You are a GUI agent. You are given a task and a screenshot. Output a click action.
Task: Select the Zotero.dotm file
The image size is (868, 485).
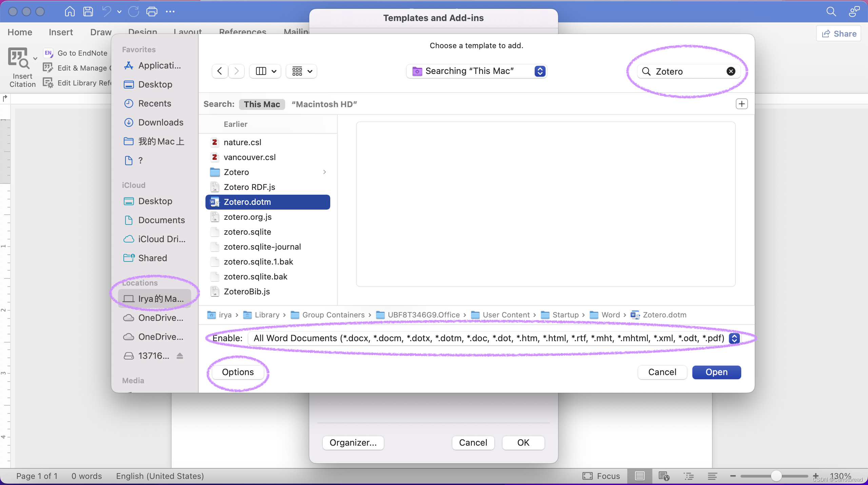pos(268,202)
